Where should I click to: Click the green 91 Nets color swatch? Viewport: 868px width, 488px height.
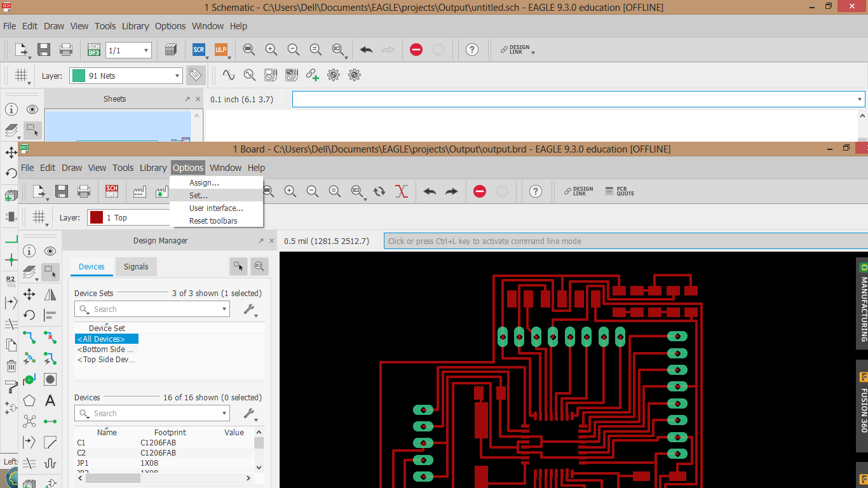point(79,76)
